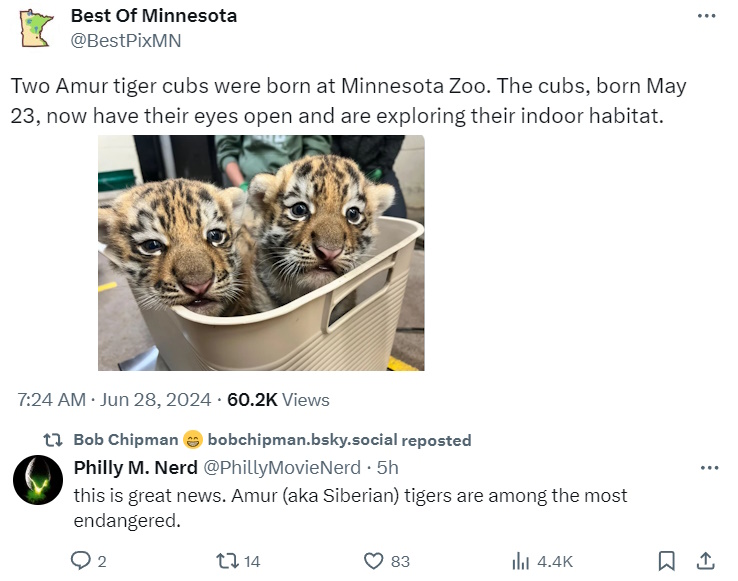Open more options on main tweet
This screenshot has width=738, height=581.
tap(706, 16)
